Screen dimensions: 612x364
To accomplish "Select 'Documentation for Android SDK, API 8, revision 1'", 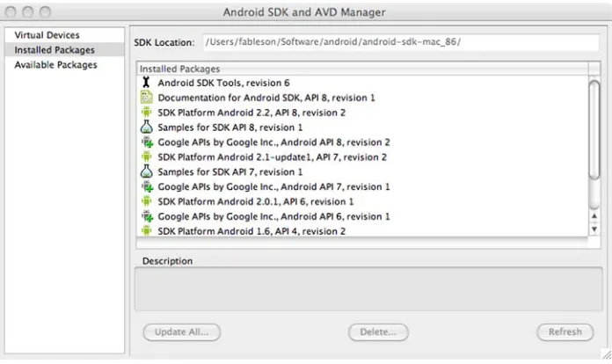I will [362, 98].
